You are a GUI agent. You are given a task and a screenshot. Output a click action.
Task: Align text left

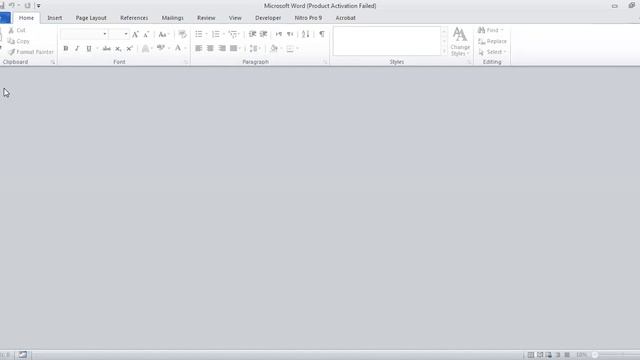tap(199, 49)
